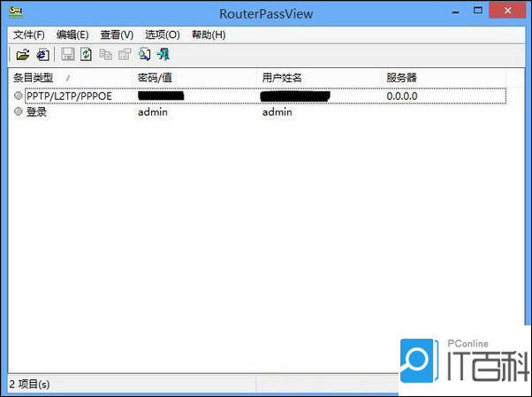This screenshot has height=397, width=532.
Task: Open the 查看(V) menu
Action: 117,34
